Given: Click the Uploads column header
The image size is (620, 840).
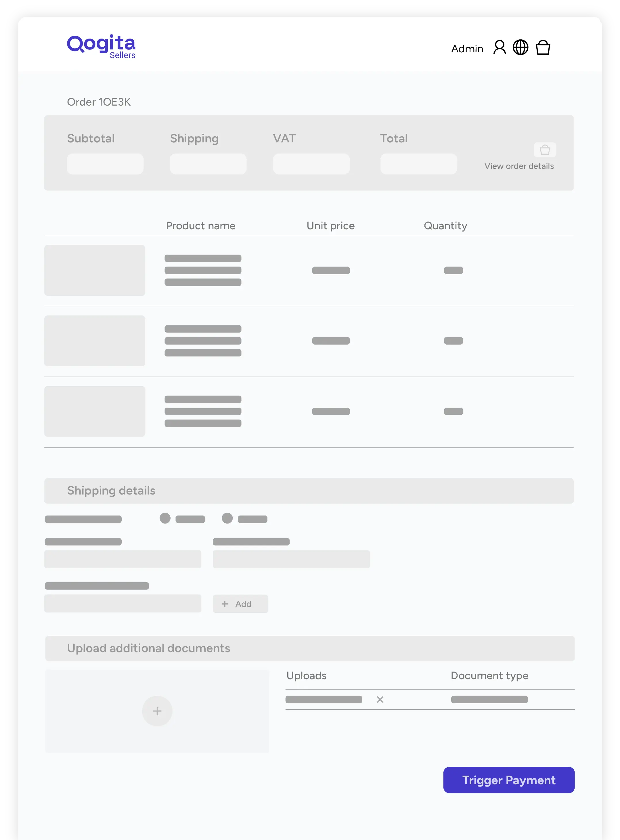Looking at the screenshot, I should pos(306,676).
